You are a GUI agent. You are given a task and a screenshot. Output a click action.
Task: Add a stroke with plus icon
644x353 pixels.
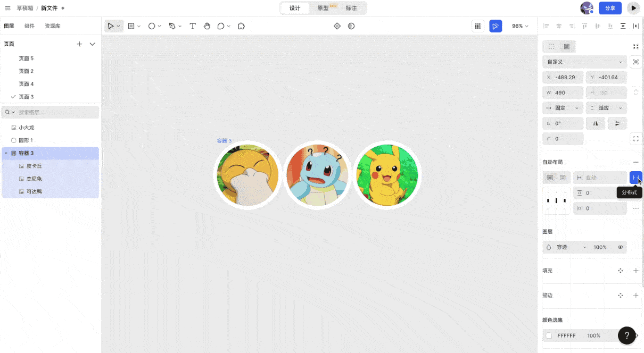(635, 295)
